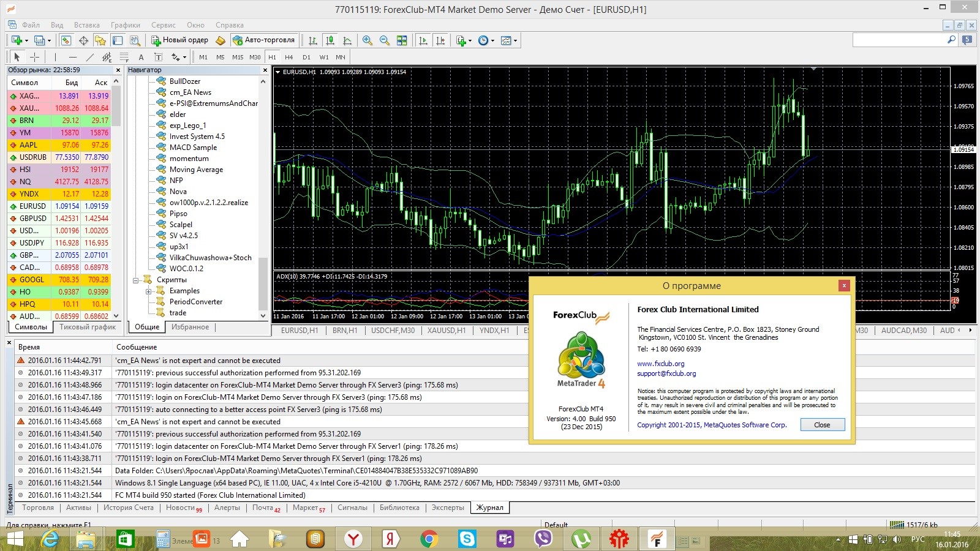
Task: Select the Equidistant Channel tool
Action: (107, 57)
